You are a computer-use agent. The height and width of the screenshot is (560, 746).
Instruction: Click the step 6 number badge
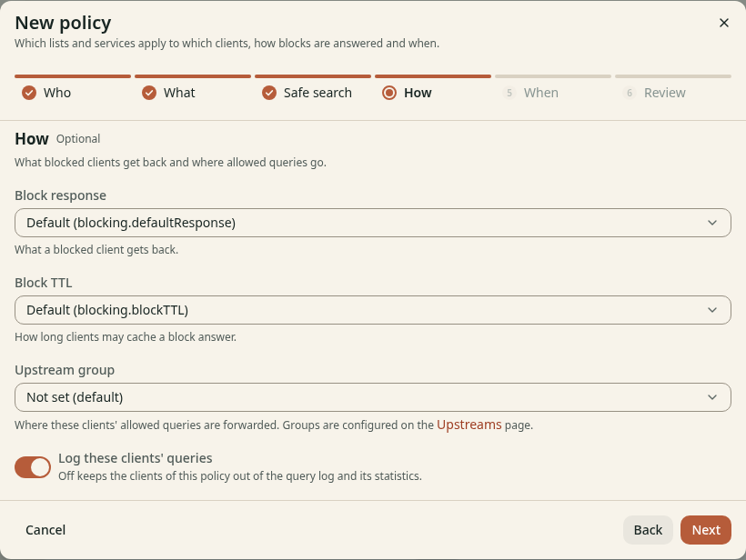click(x=630, y=93)
